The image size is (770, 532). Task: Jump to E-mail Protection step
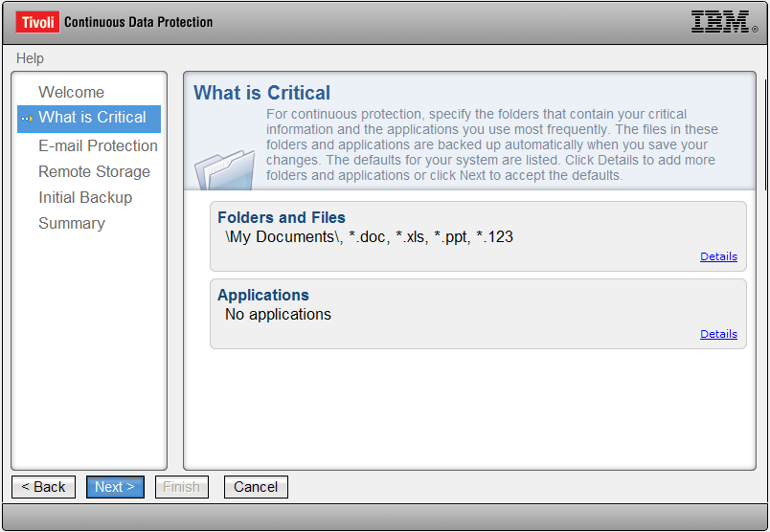(x=98, y=145)
